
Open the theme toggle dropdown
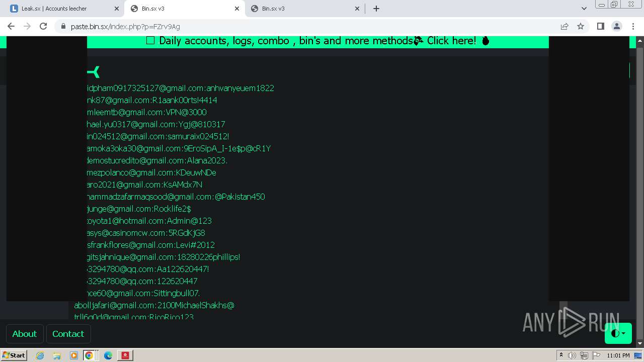[618, 333]
